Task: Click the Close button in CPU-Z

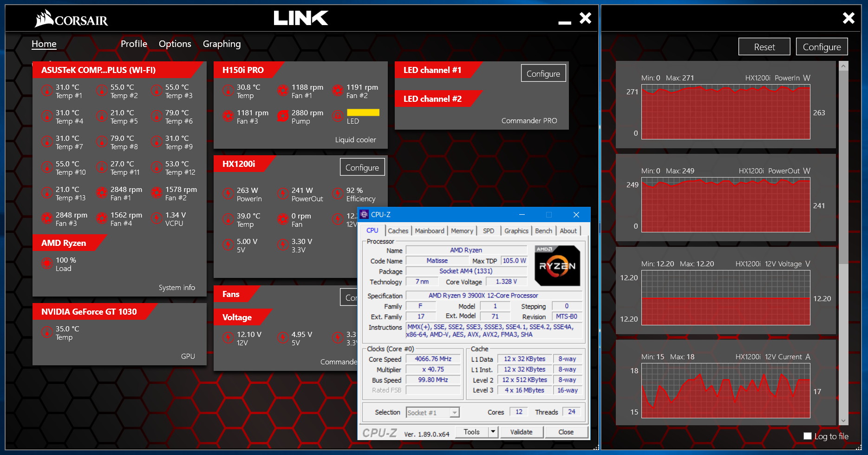Action: point(566,432)
